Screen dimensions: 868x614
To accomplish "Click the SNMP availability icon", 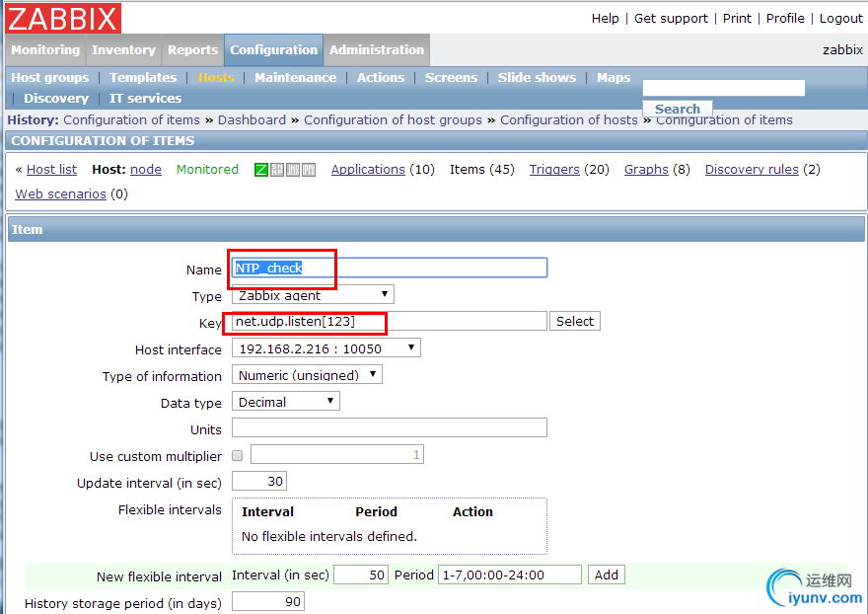I will (x=277, y=170).
